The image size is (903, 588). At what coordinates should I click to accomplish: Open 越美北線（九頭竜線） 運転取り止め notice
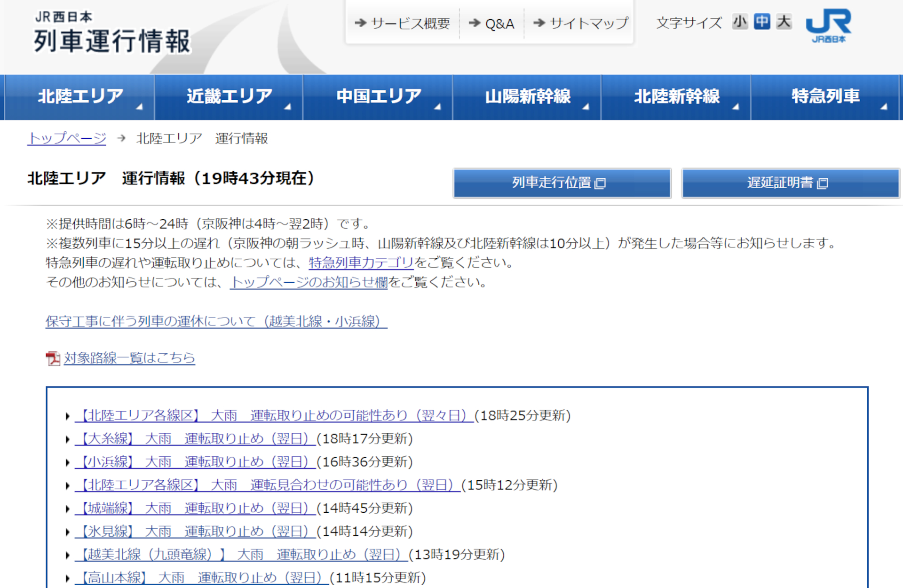click(241, 555)
